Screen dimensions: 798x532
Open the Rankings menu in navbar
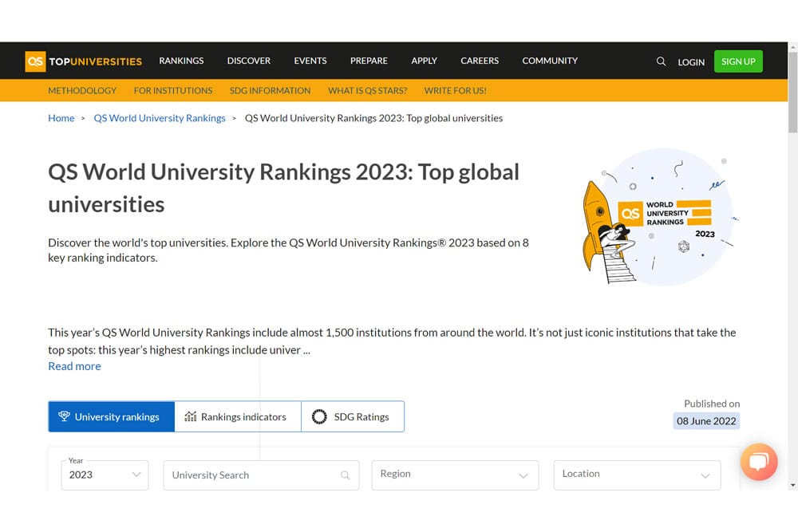[181, 61]
